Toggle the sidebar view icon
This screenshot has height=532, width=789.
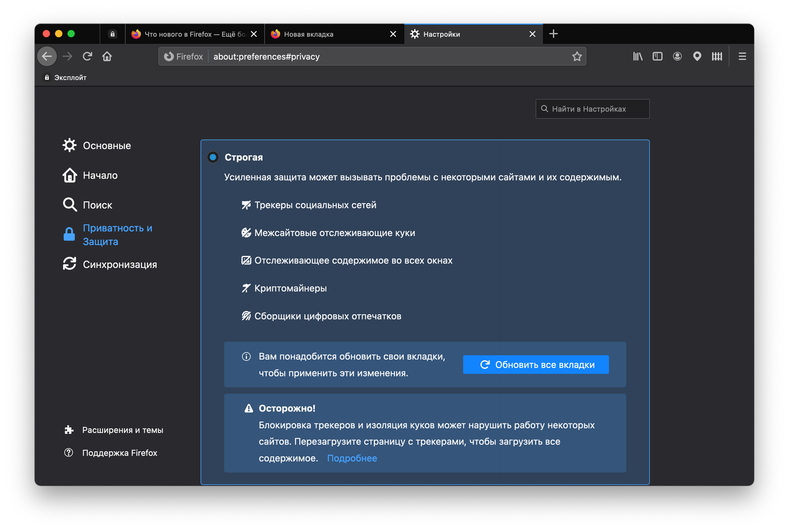pos(657,56)
